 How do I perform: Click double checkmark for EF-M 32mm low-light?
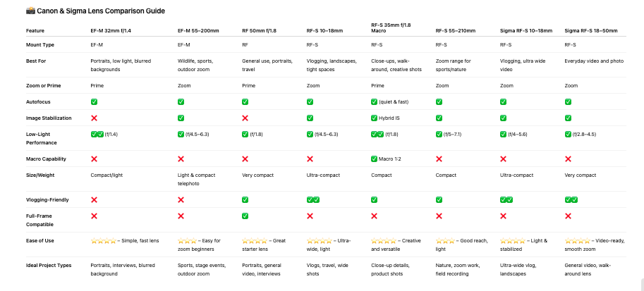pos(97,134)
